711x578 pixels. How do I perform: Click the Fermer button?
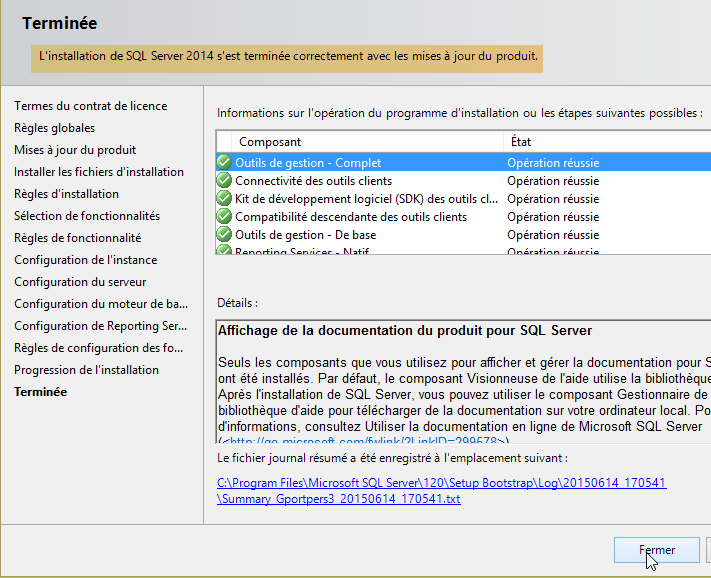[x=656, y=550]
